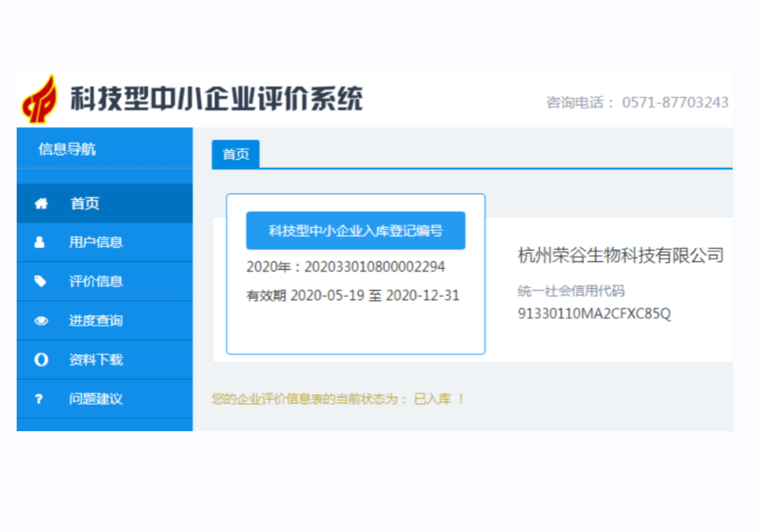Screen dimensions: 760x532
Task: Open 问题建议 in the sidebar menu
Action: (x=105, y=399)
